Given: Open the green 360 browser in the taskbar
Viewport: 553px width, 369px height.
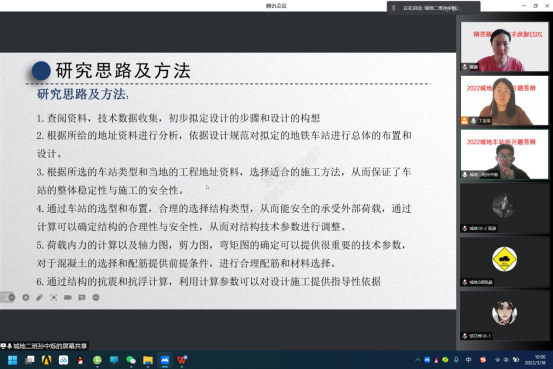Looking at the screenshot, I should pos(97,360).
